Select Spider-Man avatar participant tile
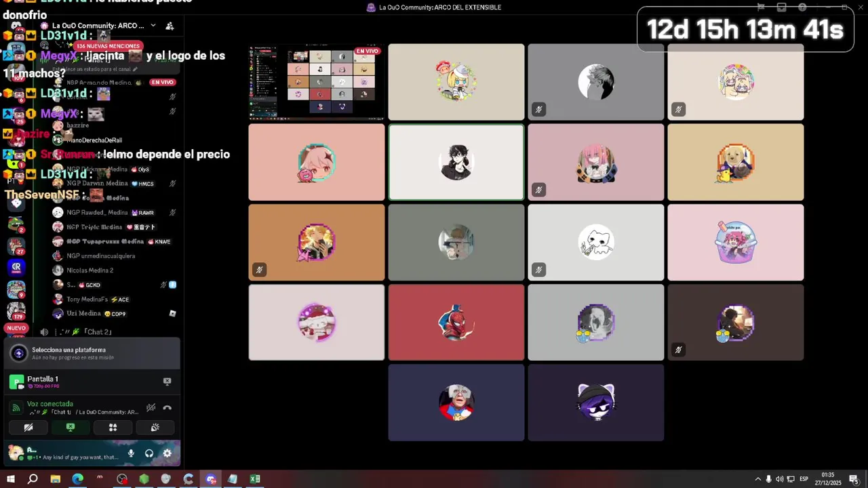This screenshot has width=868, height=488. pyautogui.click(x=456, y=322)
